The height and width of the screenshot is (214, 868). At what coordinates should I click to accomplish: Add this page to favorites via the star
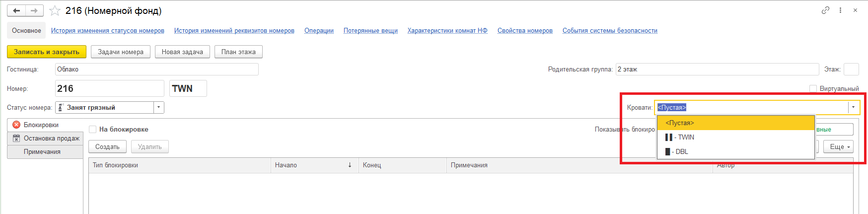pos(55,10)
